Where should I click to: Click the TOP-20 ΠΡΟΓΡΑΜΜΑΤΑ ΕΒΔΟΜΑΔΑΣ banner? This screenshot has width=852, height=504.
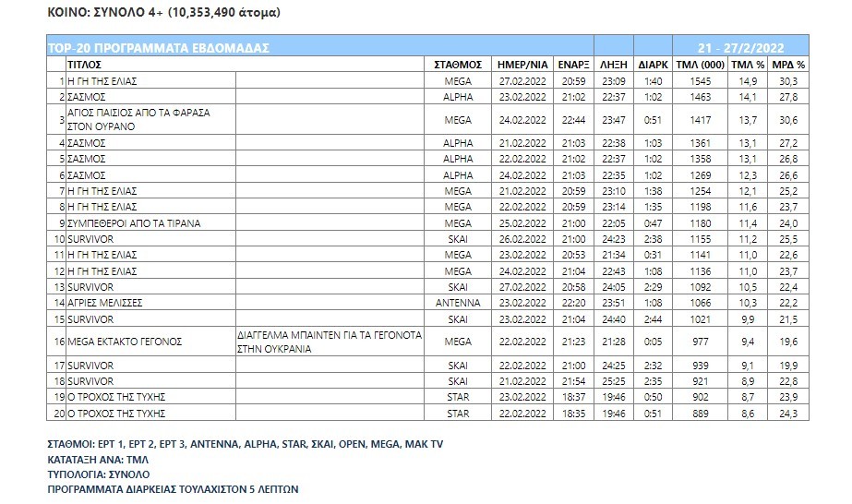(x=159, y=48)
